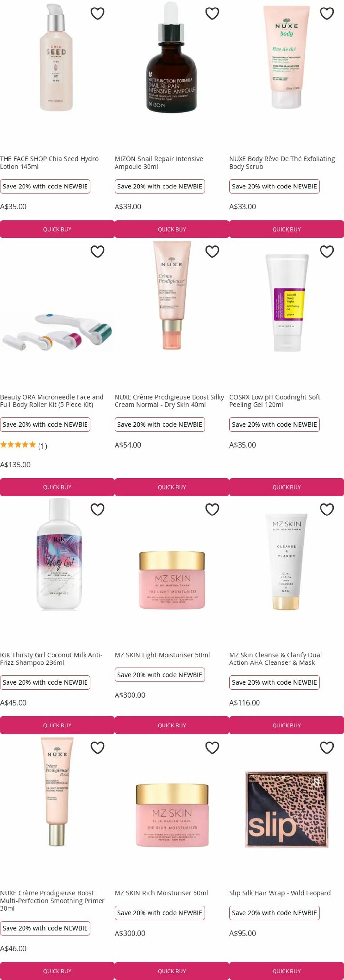Quick buy MZ Skin Cleanse & Clarify
Image resolution: width=344 pixels, height=980 pixels.
point(287,725)
